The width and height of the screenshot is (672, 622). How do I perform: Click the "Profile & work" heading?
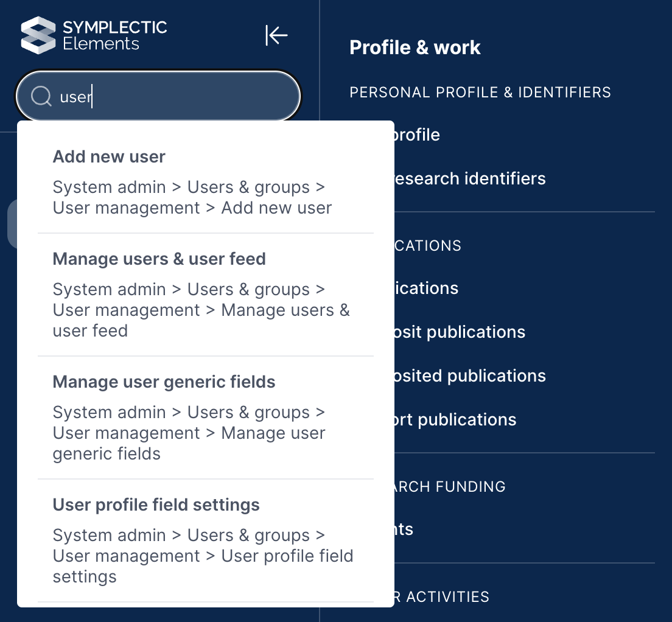tap(415, 47)
